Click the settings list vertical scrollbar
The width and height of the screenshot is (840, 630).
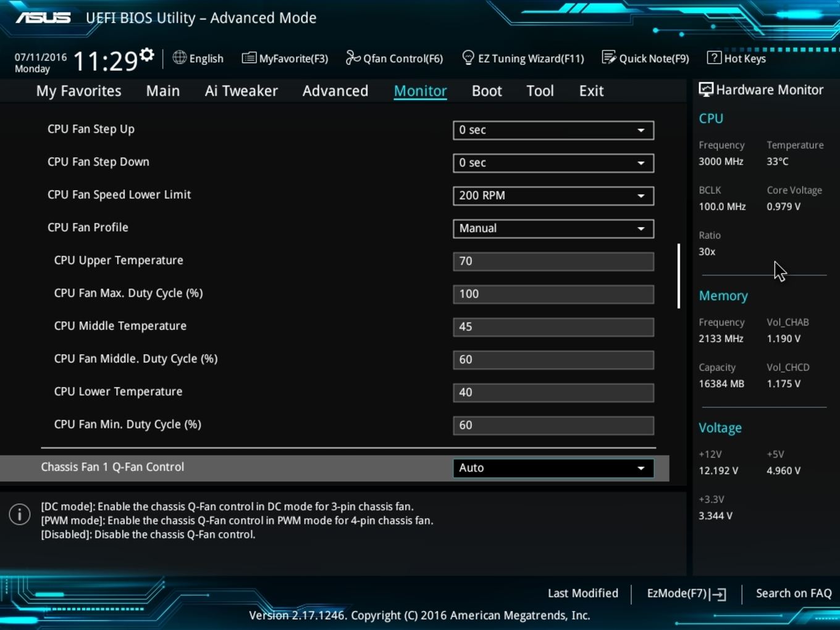pos(679,275)
